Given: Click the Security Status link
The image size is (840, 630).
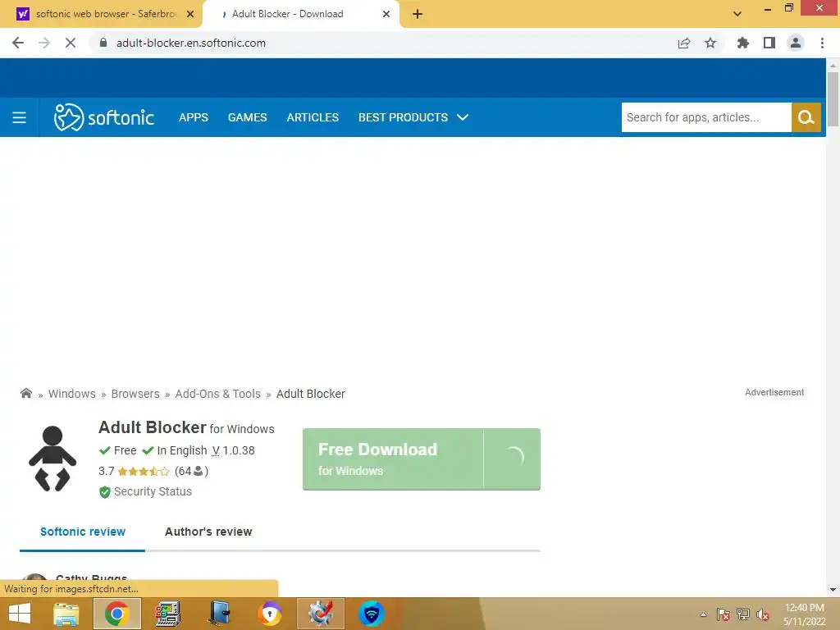Looking at the screenshot, I should (153, 491).
